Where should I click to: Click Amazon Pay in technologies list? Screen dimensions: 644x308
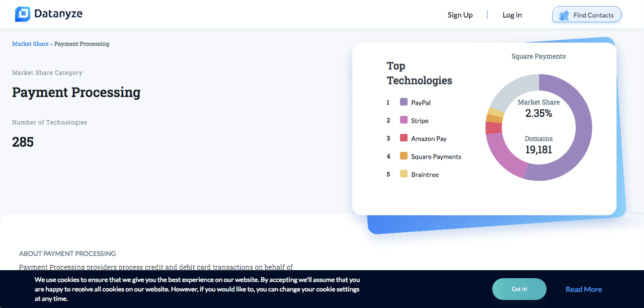pos(429,138)
